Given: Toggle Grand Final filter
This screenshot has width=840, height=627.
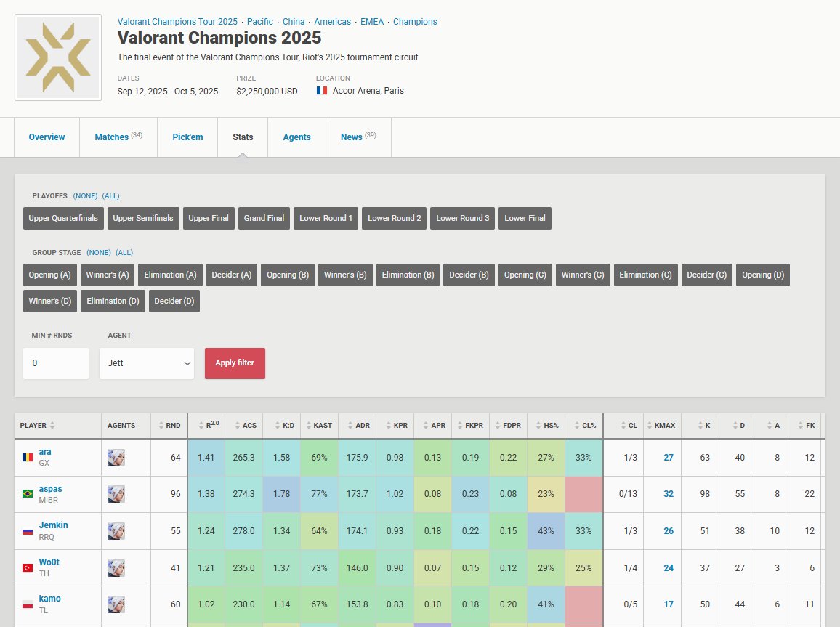Looking at the screenshot, I should coord(264,218).
